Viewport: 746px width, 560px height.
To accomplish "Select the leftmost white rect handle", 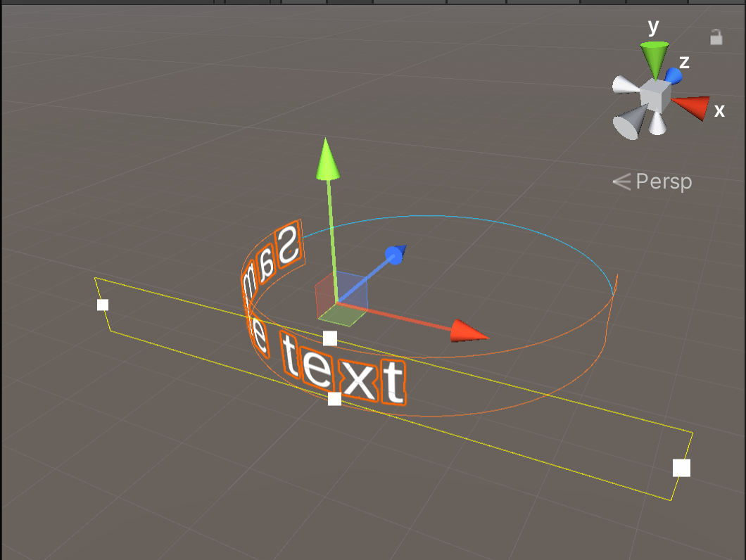I will [x=103, y=304].
